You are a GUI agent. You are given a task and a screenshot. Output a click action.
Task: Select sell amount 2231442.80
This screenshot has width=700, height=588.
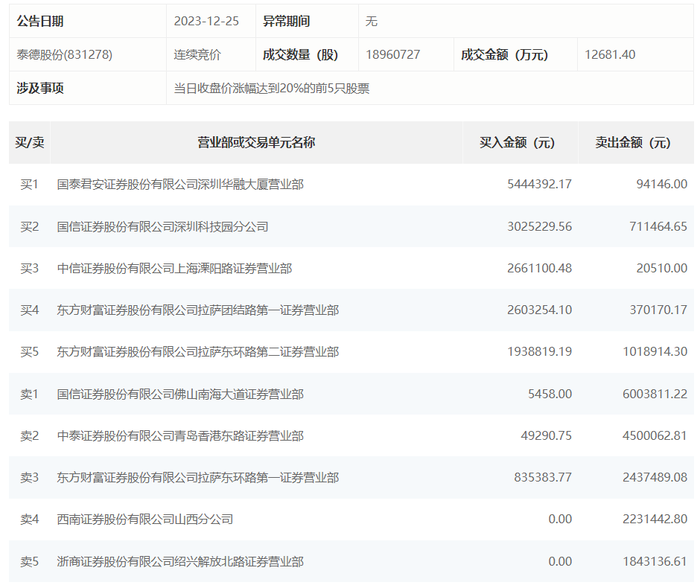(655, 519)
